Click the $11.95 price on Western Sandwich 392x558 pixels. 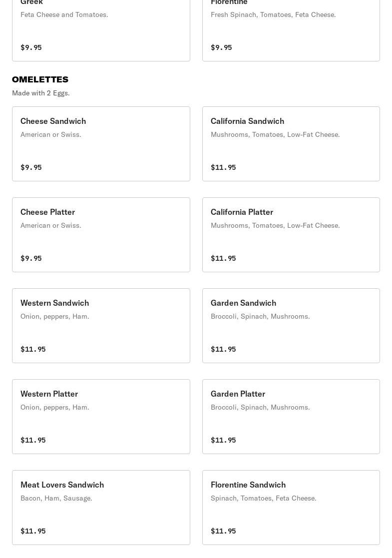pyautogui.click(x=33, y=349)
